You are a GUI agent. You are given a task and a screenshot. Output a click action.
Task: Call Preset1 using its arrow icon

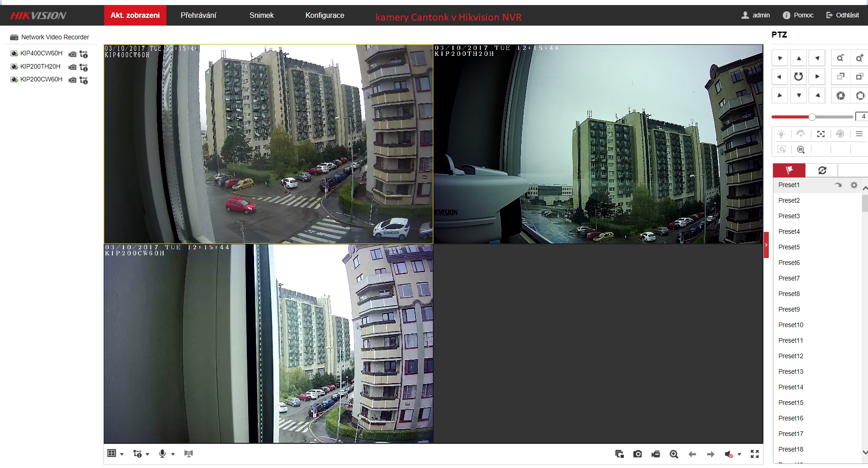838,185
